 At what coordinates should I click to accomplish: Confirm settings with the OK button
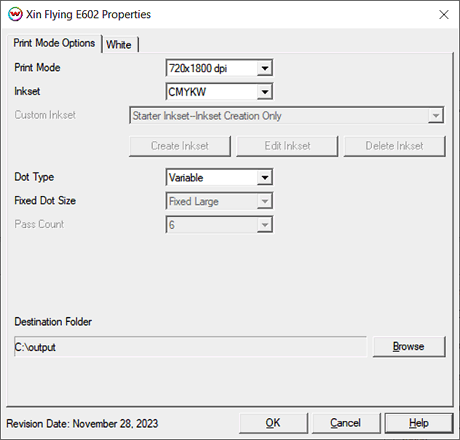[x=273, y=423]
